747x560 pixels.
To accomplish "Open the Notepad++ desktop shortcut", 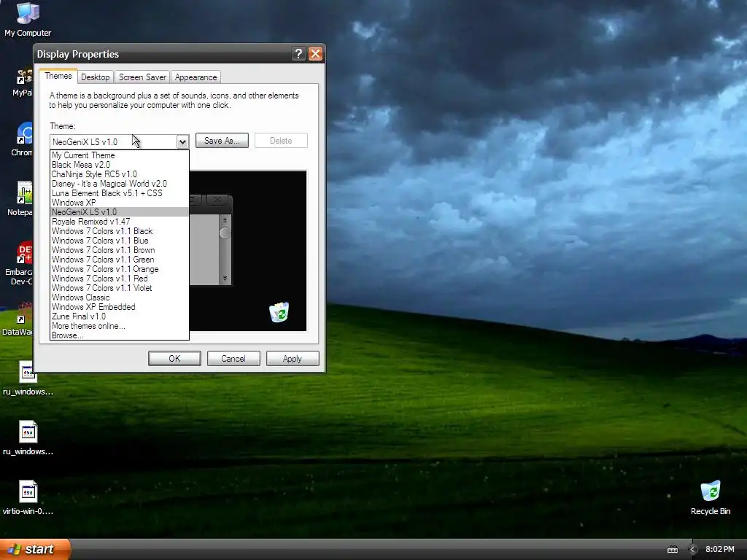I will coord(22,199).
